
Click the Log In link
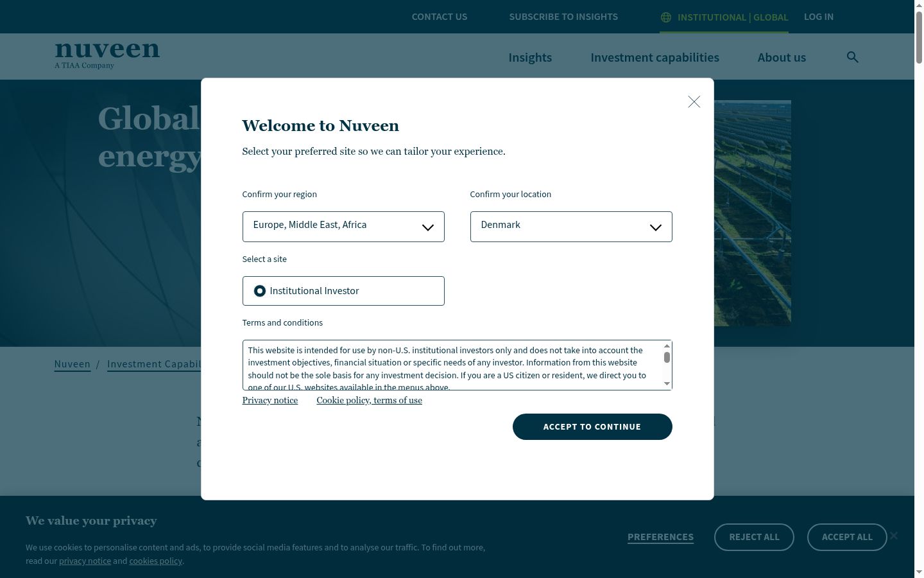pyautogui.click(x=819, y=17)
